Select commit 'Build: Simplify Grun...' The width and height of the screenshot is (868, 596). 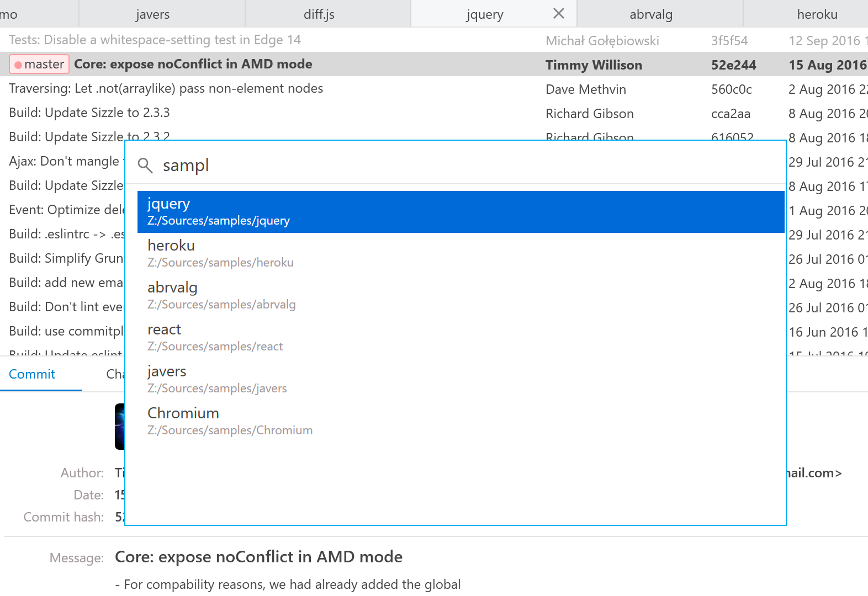tap(66, 258)
